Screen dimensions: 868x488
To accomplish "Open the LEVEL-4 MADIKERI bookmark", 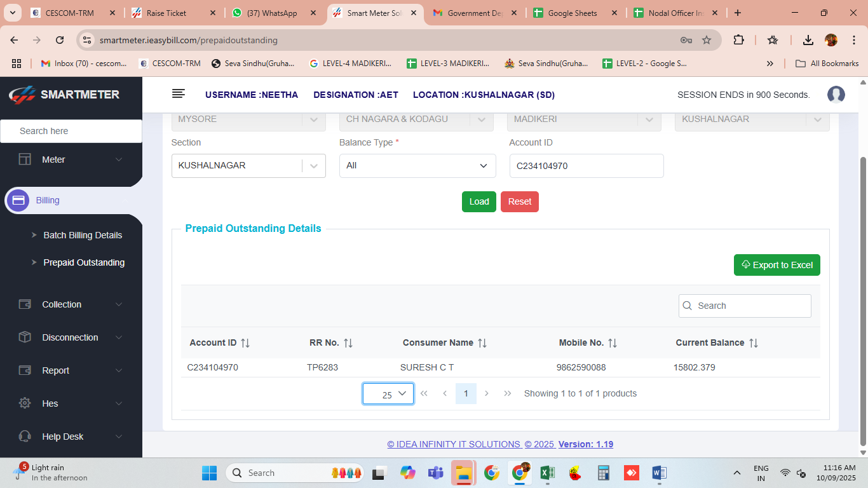I will [x=350, y=64].
